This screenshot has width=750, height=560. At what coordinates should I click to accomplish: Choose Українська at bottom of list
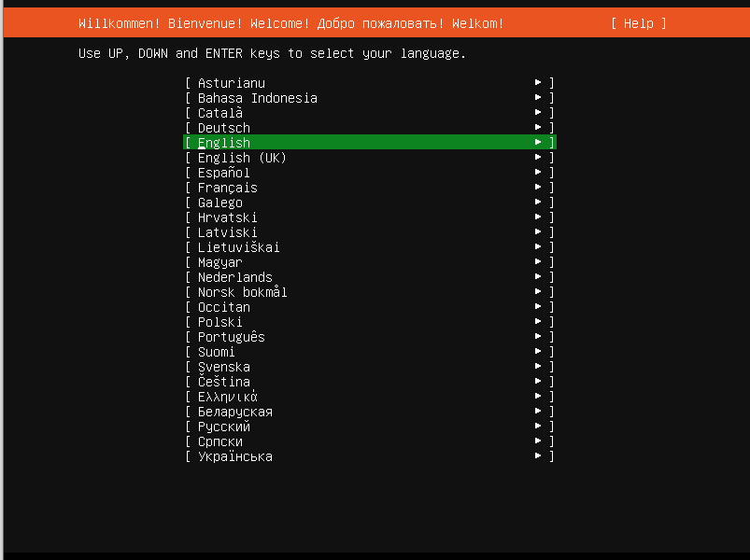(x=234, y=456)
